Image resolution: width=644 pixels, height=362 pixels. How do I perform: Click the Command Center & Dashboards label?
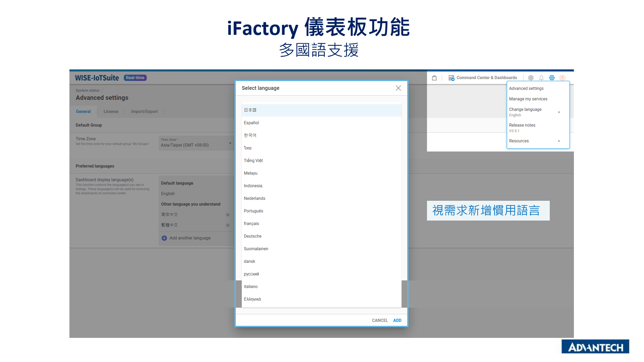point(487,78)
